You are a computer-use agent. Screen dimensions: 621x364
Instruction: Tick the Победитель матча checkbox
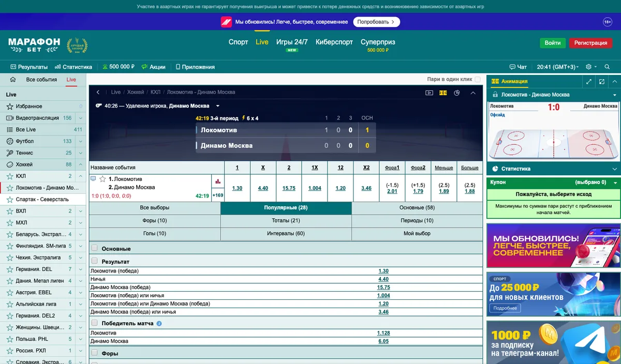coord(95,323)
